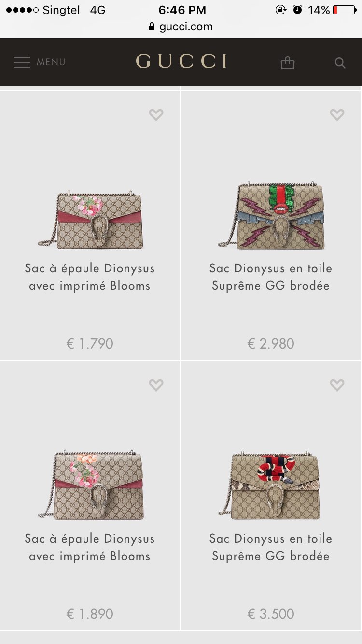Favorite the €3.500 snake bag heart

coord(337,385)
